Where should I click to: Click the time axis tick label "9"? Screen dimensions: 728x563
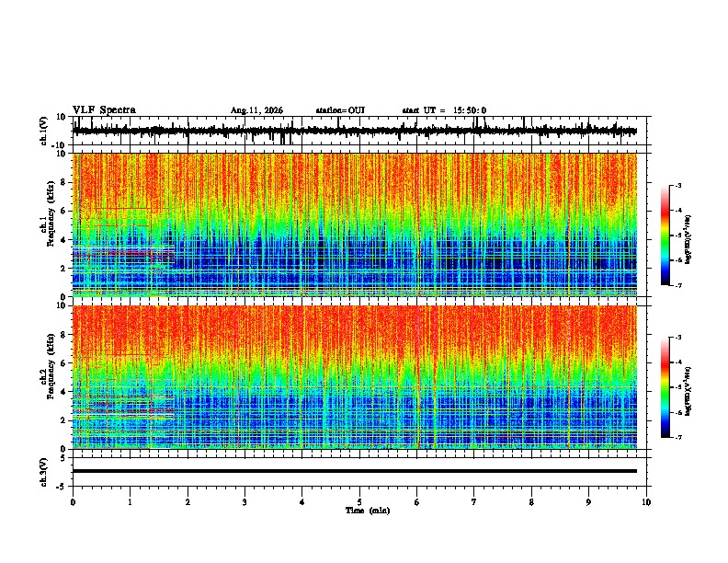point(588,501)
